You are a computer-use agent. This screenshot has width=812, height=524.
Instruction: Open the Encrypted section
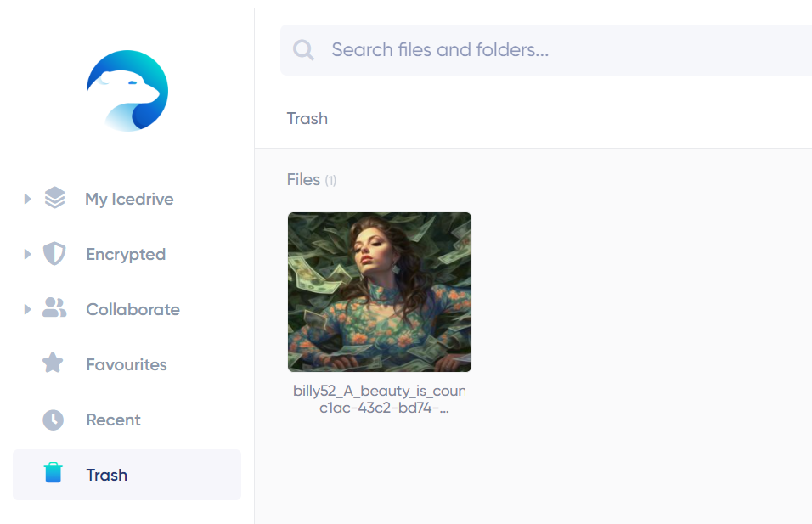click(127, 254)
